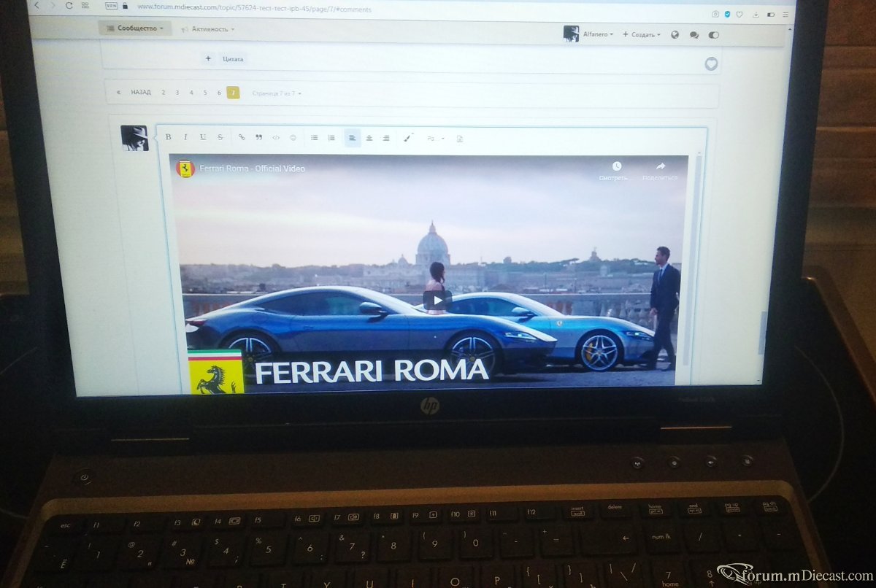Center align text in the editor
The height and width of the screenshot is (588, 876).
click(369, 138)
